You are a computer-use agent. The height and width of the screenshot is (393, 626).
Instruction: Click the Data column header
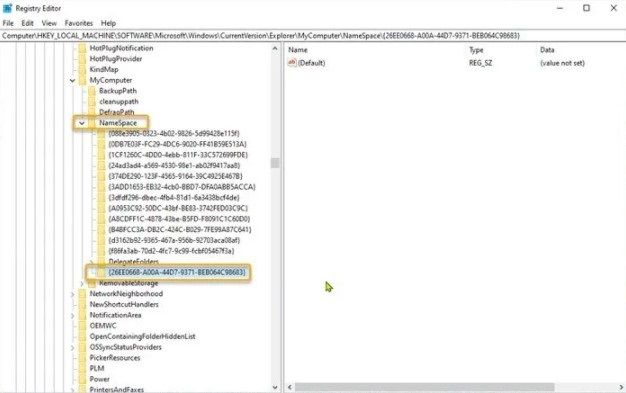pos(547,50)
